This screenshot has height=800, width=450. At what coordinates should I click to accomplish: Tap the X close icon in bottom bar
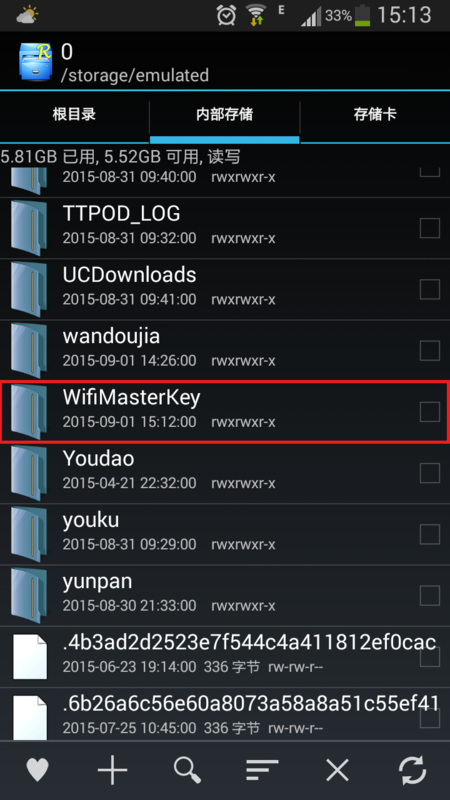point(337,770)
